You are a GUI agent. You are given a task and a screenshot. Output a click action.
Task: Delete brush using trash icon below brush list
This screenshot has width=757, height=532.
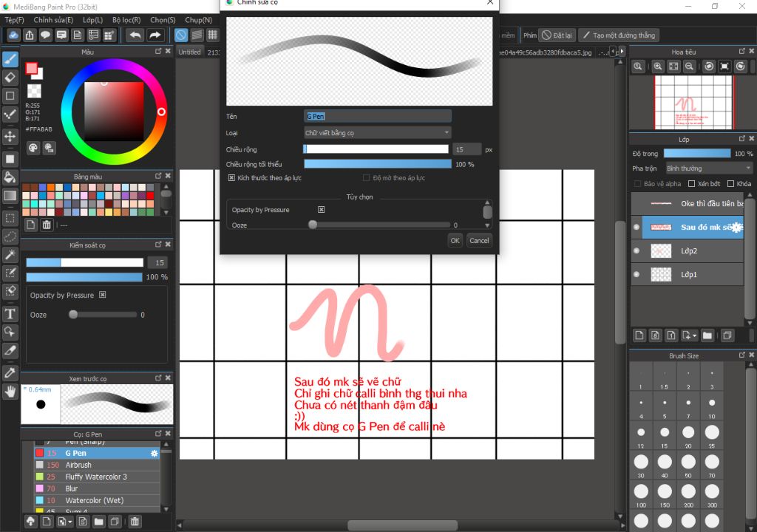[135, 522]
